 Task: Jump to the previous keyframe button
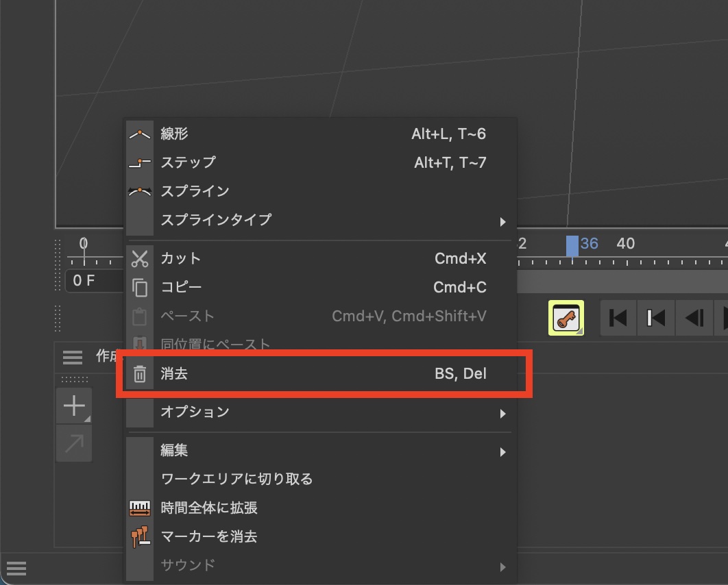[656, 318]
